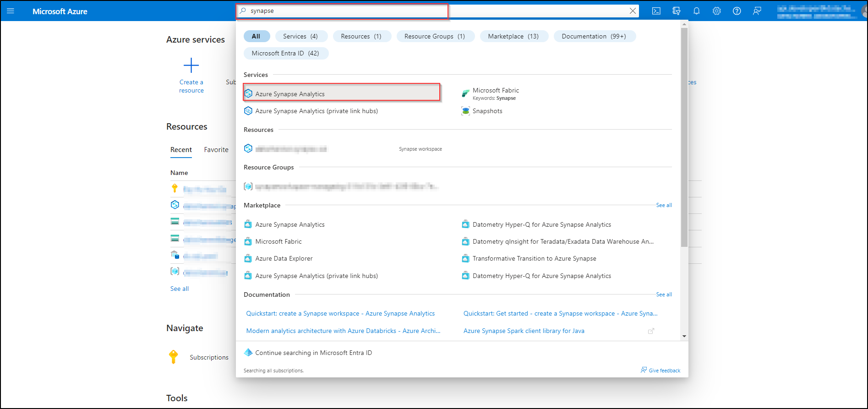Filter results by Microsoft Entra ID (42)

[x=285, y=53]
